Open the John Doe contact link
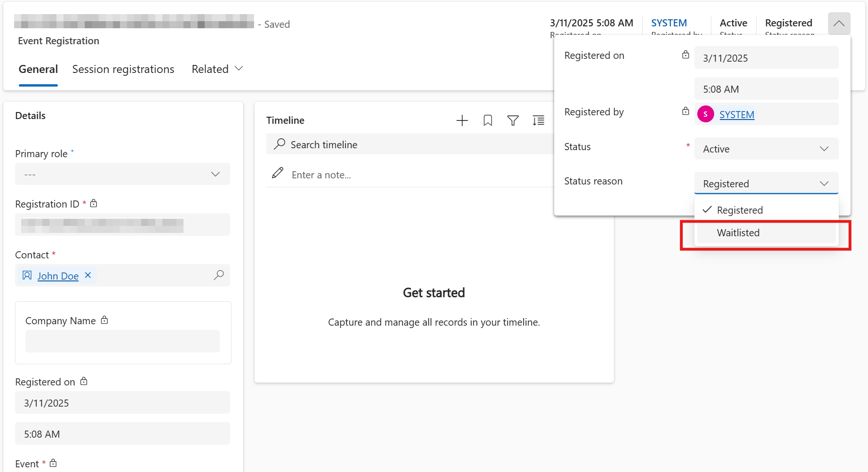 pos(58,276)
